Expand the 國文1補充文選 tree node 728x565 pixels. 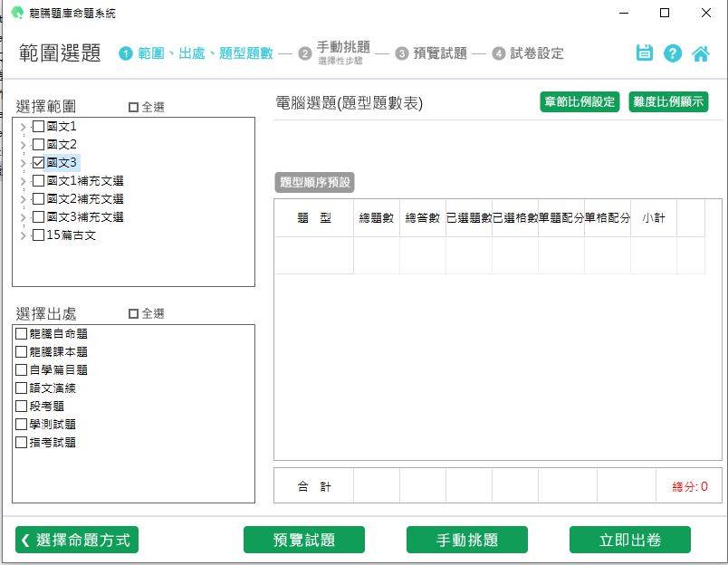coord(23,181)
